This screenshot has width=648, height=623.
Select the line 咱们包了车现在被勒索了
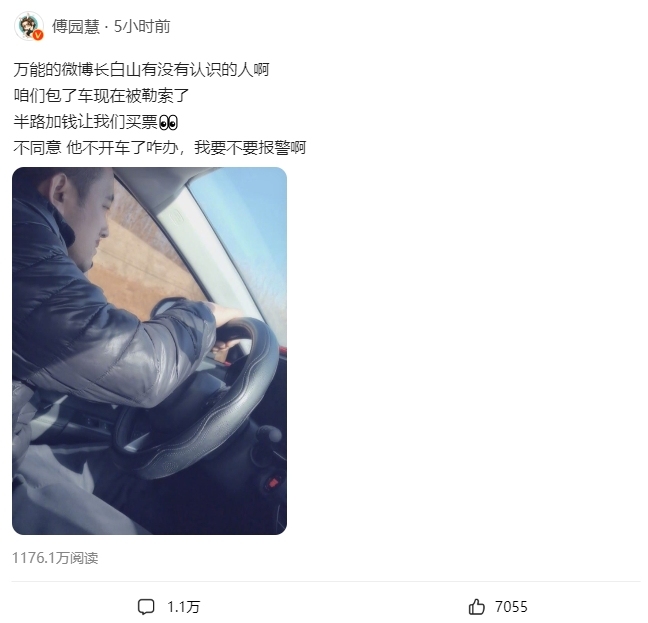click(x=101, y=96)
